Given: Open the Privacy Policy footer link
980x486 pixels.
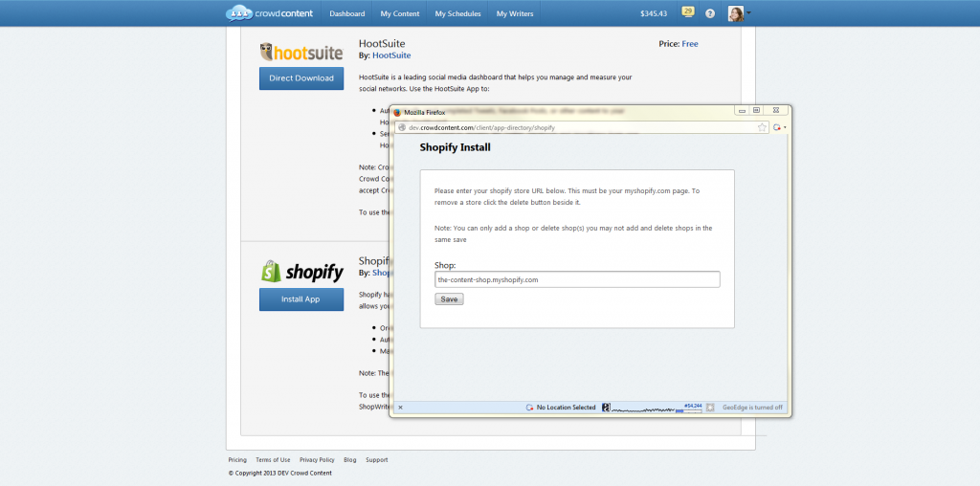Looking at the screenshot, I should (317, 460).
